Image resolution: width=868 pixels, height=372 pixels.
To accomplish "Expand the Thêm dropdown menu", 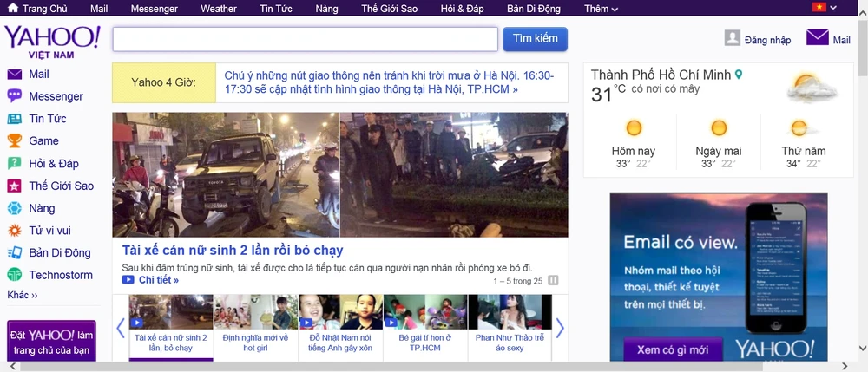I will tap(601, 9).
